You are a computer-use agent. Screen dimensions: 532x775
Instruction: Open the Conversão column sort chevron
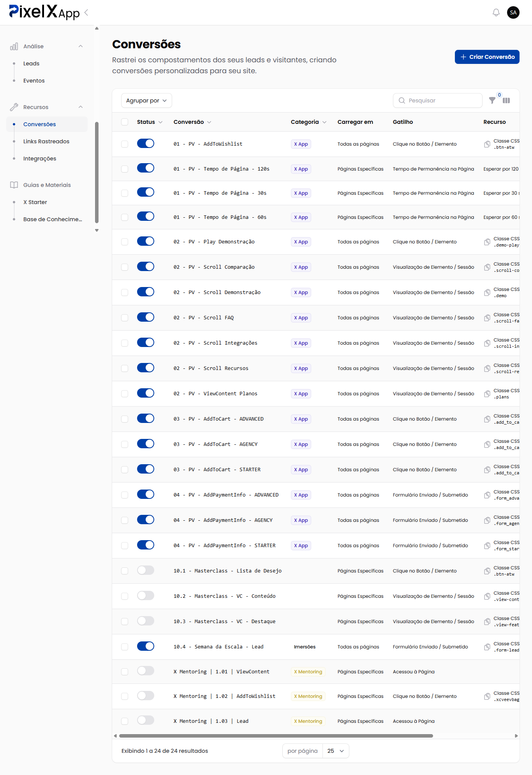coord(209,122)
